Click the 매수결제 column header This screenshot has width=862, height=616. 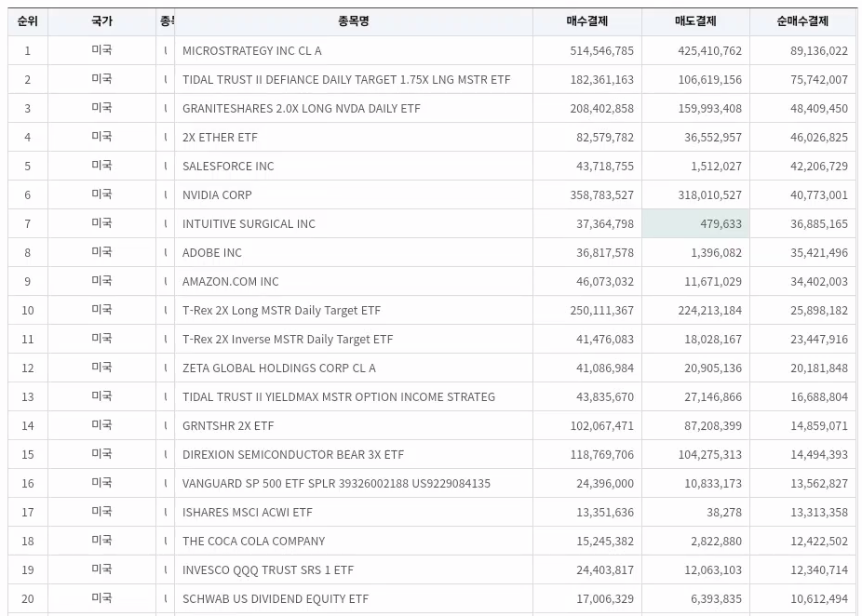tap(587, 21)
